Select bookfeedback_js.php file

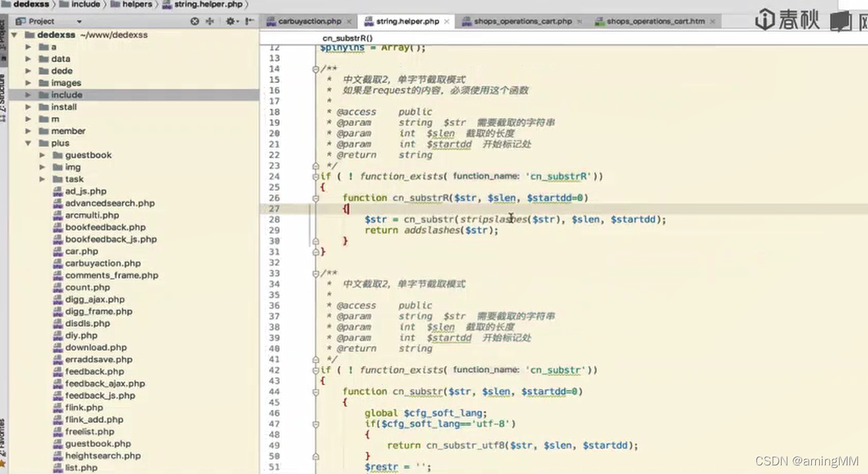pos(111,239)
